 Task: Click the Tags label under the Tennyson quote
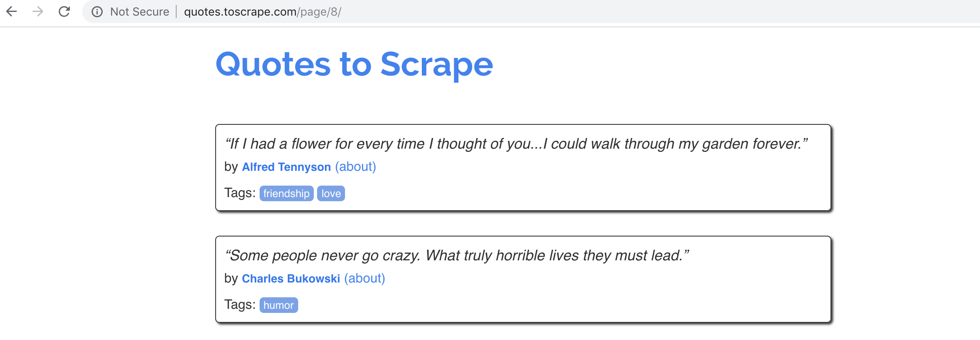(239, 193)
